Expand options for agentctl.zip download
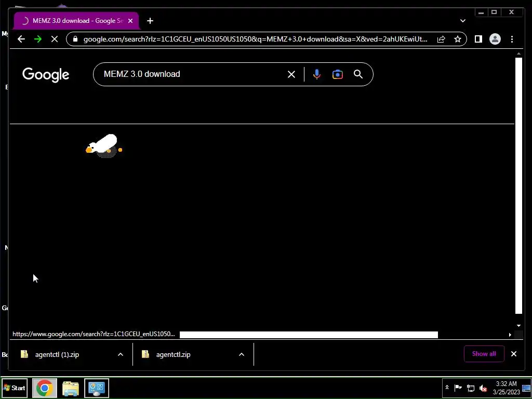This screenshot has height=399, width=532. [x=242, y=354]
